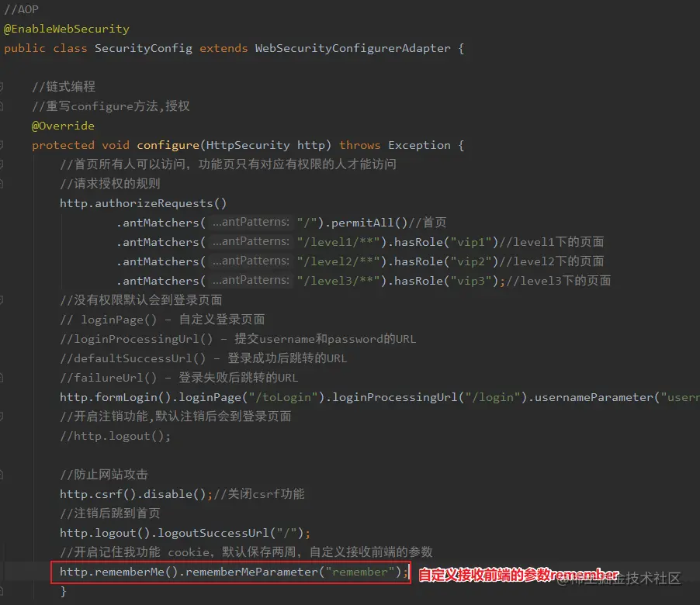This screenshot has width=700, height=605.
Task: Click the antPatterns hint on the permitAll line
Action: coord(251,222)
